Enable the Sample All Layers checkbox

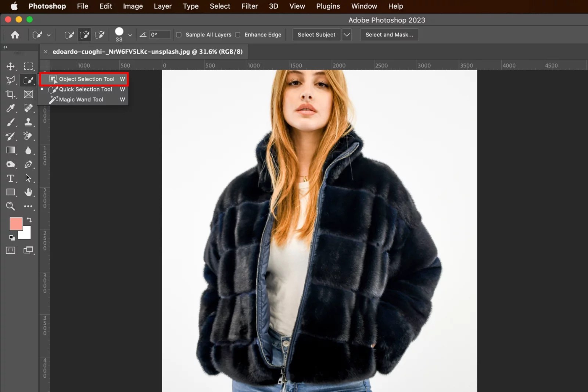pyautogui.click(x=179, y=35)
